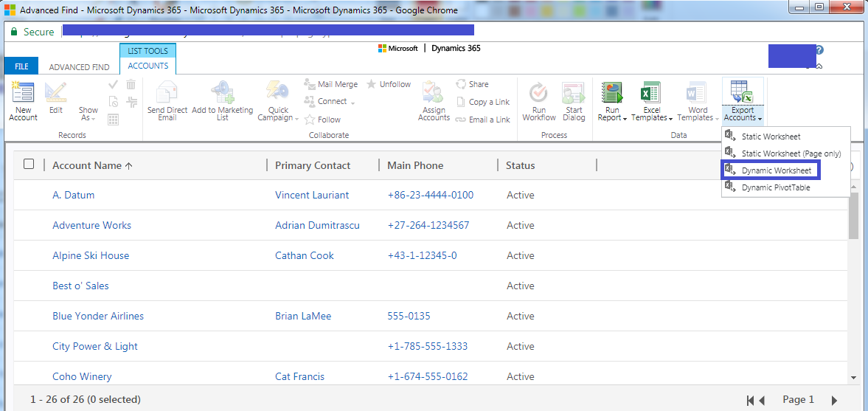Click the trash can Delete icon
Viewport: 868px width, 411px height.
pos(131,85)
